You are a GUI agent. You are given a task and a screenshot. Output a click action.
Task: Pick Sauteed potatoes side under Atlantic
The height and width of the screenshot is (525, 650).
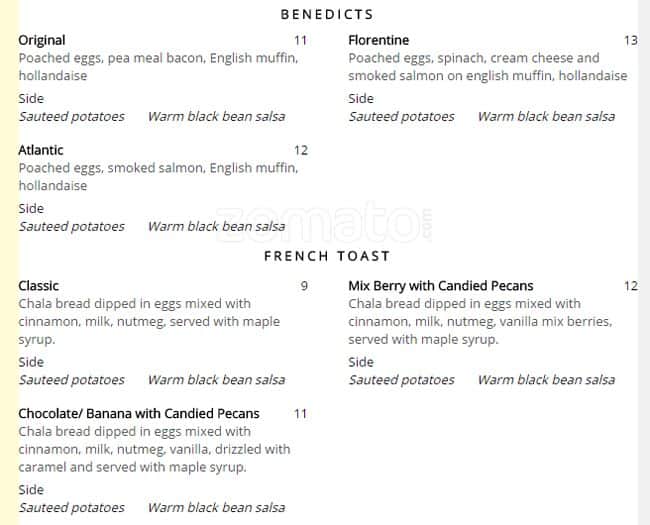tap(72, 226)
